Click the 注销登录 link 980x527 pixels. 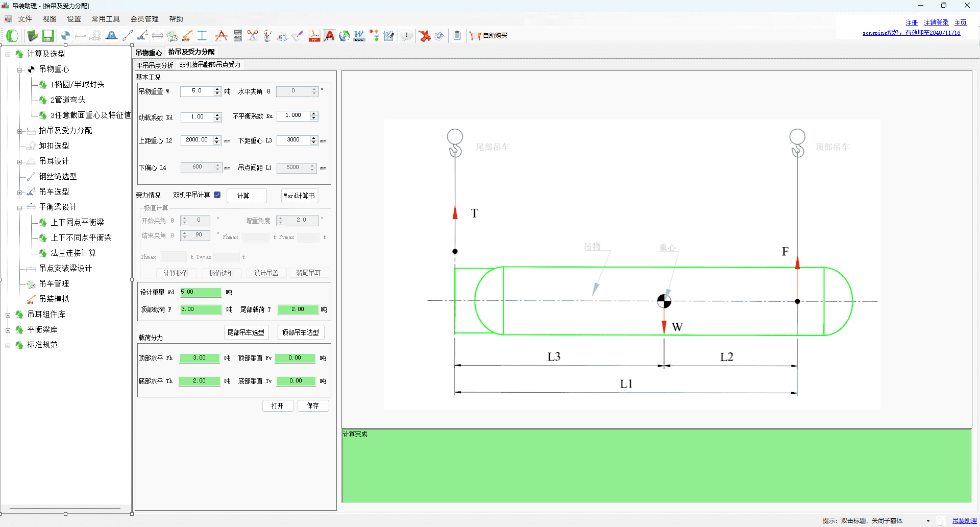tap(936, 22)
